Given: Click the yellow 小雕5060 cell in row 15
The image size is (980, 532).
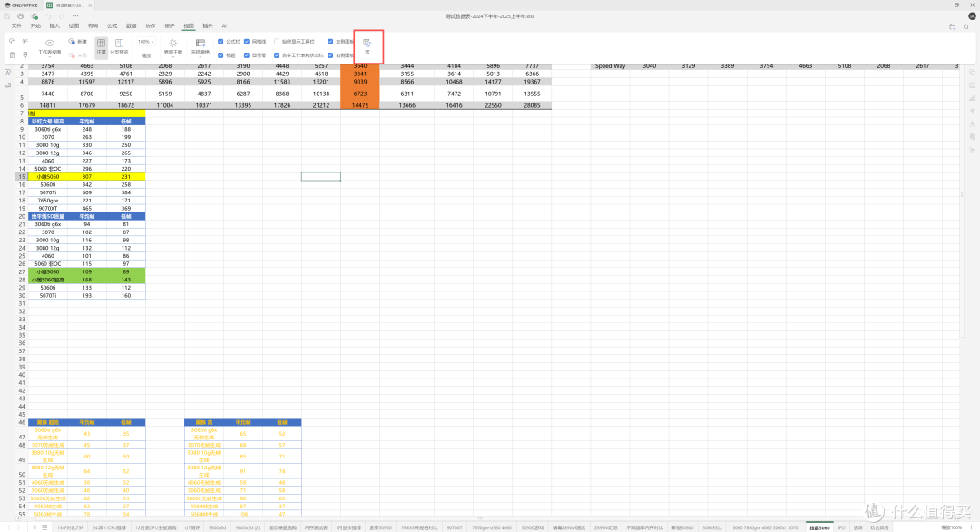Looking at the screenshot, I should tap(47, 177).
